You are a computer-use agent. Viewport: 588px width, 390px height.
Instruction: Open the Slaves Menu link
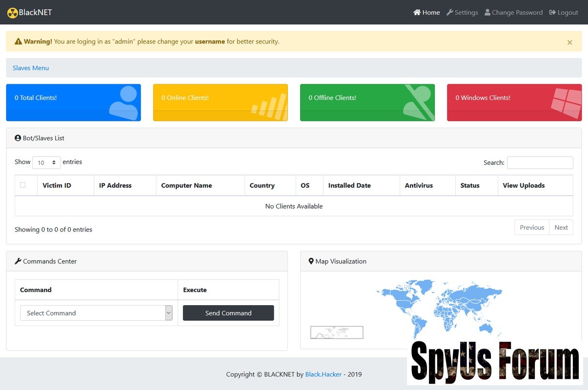tap(31, 68)
